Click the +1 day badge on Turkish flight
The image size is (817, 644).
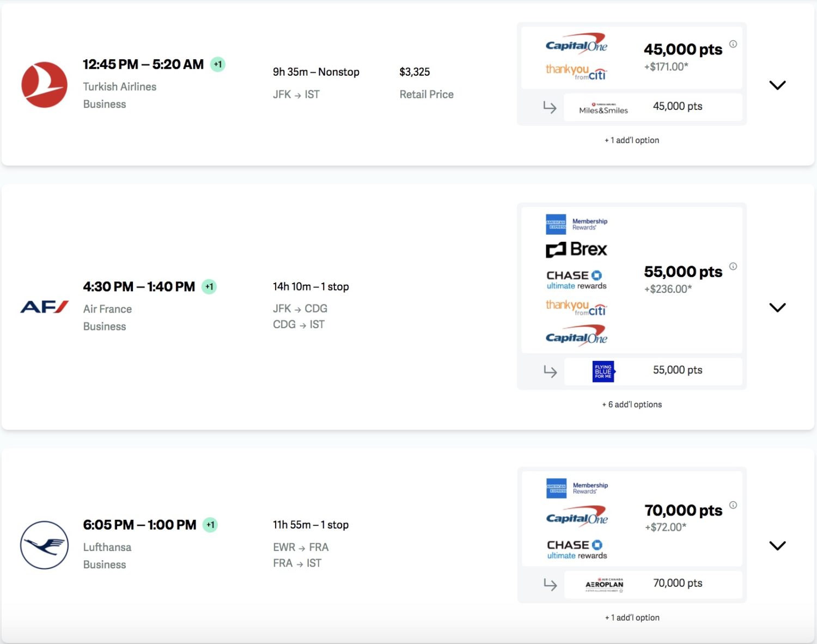click(218, 64)
